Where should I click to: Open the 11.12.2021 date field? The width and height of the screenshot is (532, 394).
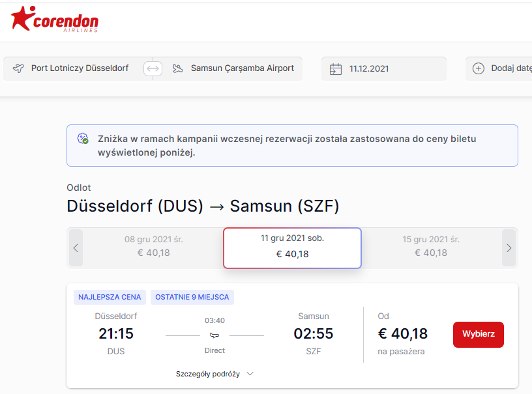point(384,69)
